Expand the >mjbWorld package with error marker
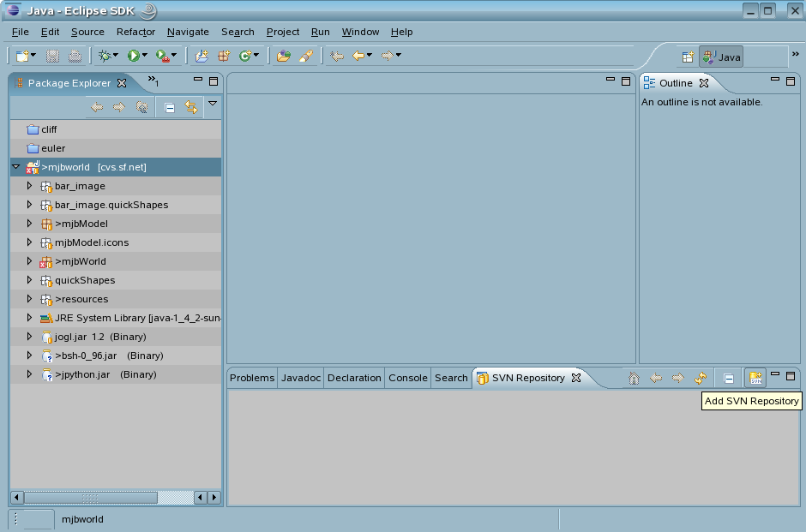806x532 pixels. click(29, 261)
